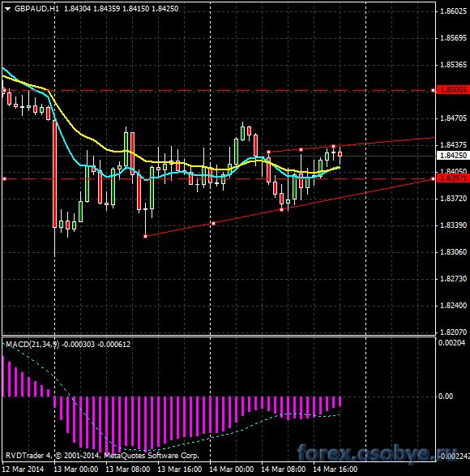Image resolution: width=470 pixels, height=476 pixels.
Task: Select the 1.83971 red price label
Action: (453, 178)
